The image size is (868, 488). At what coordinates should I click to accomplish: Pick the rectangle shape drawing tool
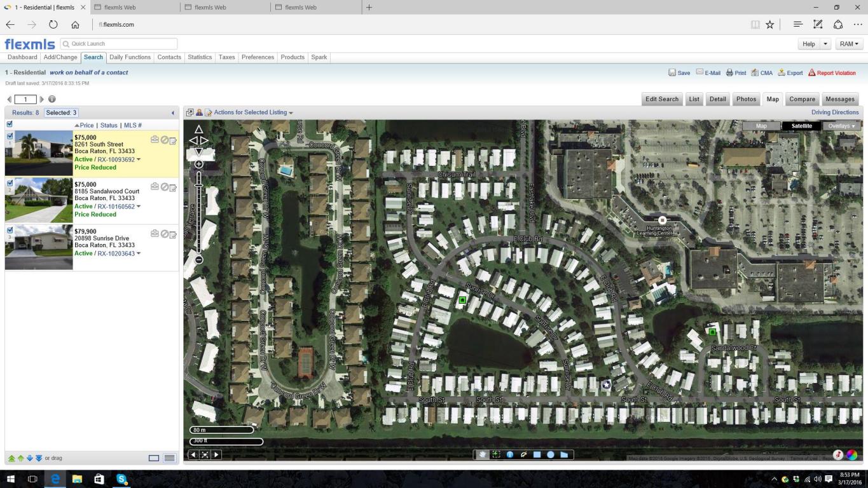[537, 454]
